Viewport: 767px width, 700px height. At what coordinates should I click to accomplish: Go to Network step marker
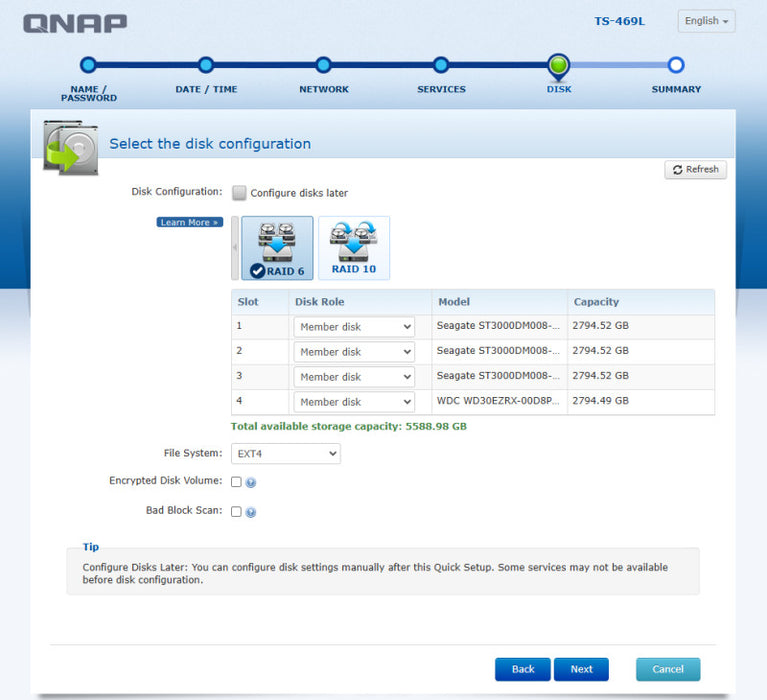(x=323, y=65)
